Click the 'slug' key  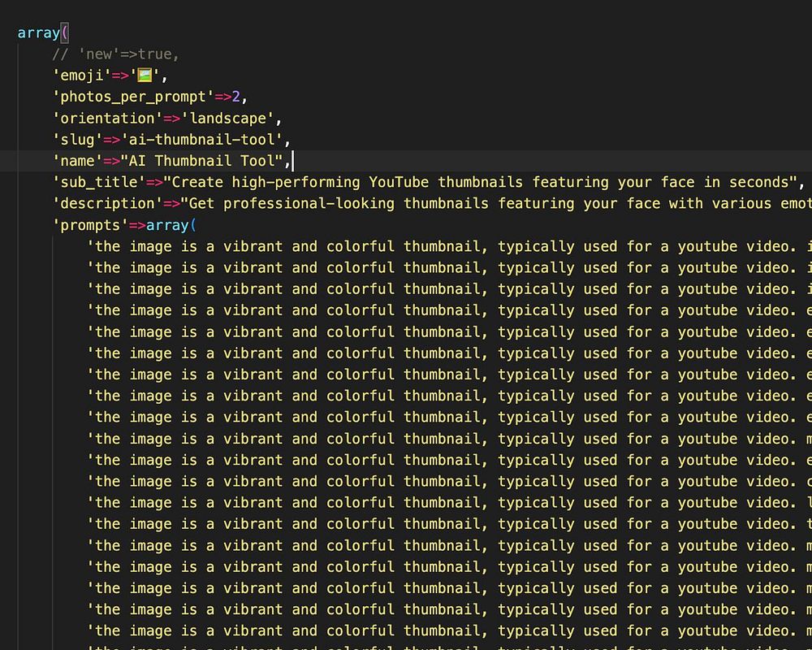coord(78,140)
